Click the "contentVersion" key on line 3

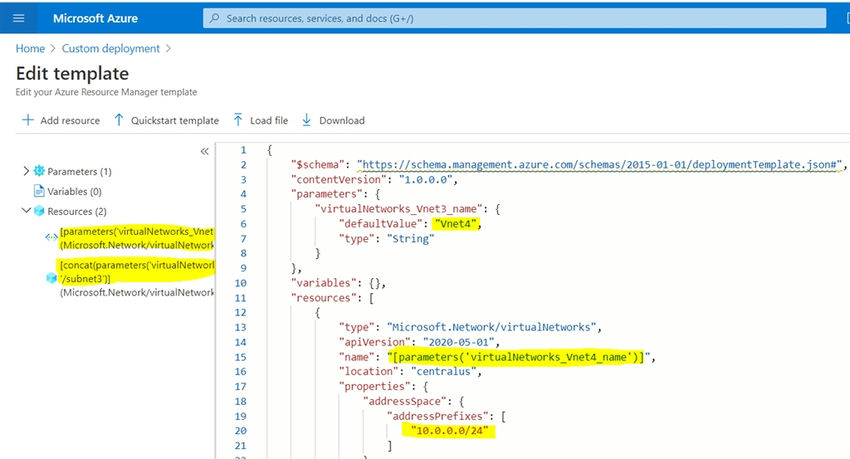[339, 179]
